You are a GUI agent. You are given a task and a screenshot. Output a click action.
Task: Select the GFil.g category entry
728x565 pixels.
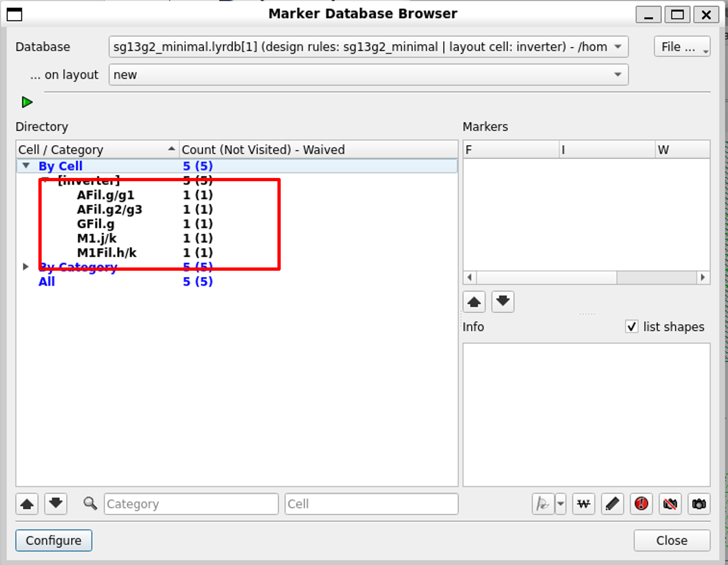[96, 224]
